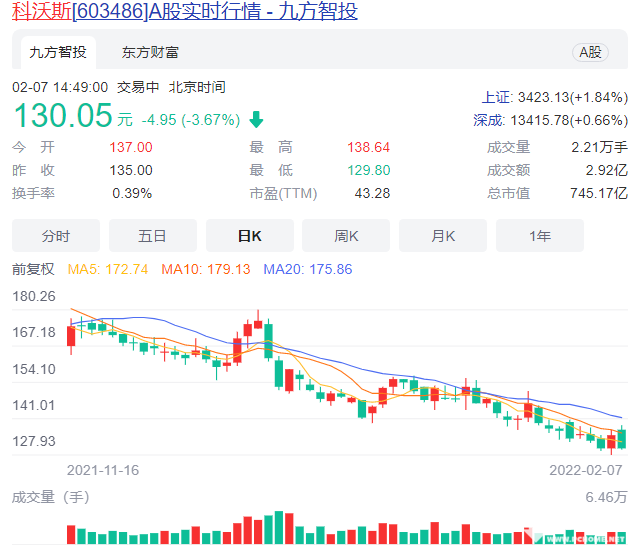Switch to the 九方智投 source tab
Screen dimensions: 635x554
tap(57, 52)
